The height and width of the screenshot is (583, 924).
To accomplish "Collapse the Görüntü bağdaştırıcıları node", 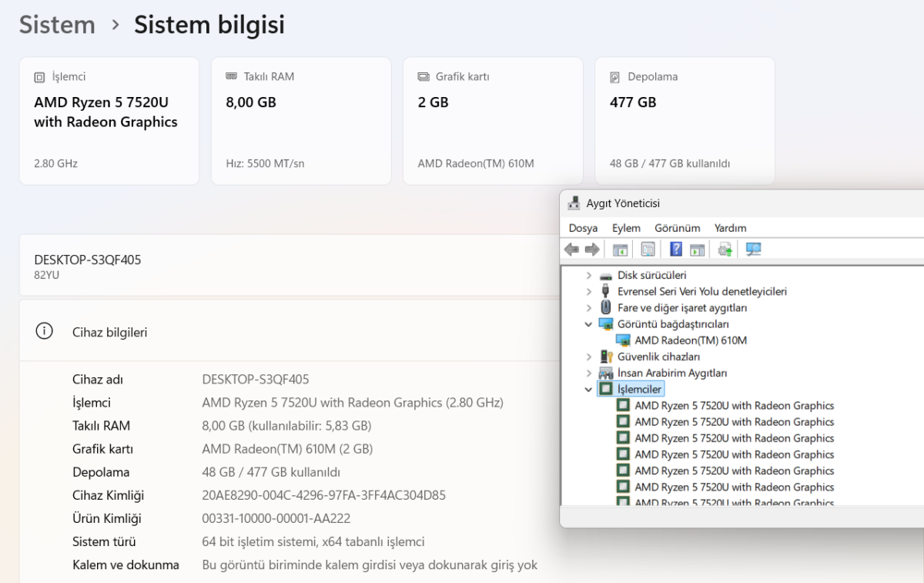I will pyautogui.click(x=589, y=324).
